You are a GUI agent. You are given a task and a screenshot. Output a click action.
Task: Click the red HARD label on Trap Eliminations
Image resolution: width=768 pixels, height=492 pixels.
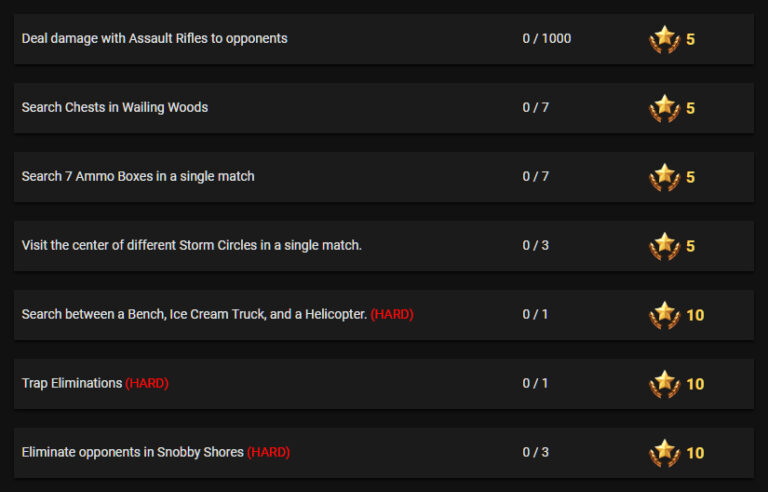(147, 383)
